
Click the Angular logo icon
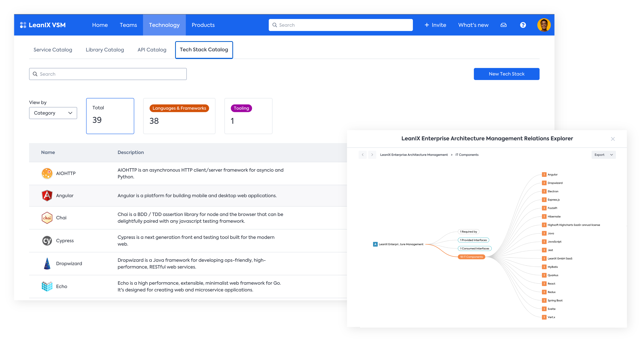pyautogui.click(x=47, y=196)
